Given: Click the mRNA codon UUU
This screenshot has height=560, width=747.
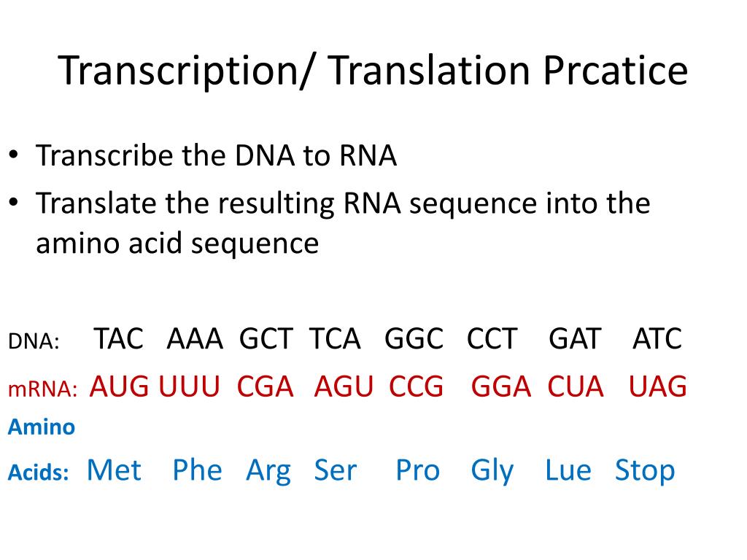Looking at the screenshot, I should click(189, 386).
